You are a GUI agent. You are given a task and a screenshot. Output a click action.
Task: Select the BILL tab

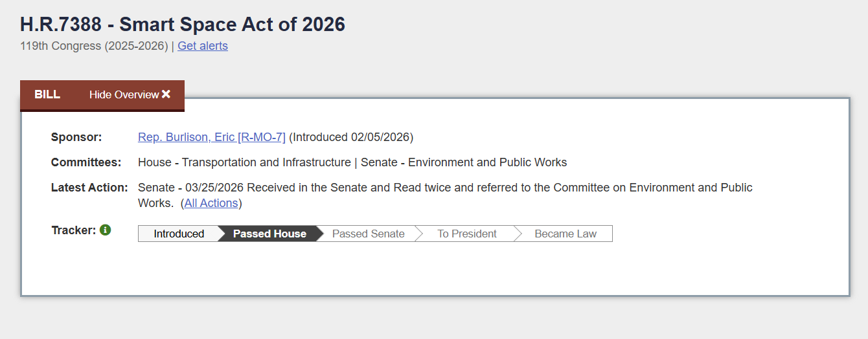click(47, 94)
